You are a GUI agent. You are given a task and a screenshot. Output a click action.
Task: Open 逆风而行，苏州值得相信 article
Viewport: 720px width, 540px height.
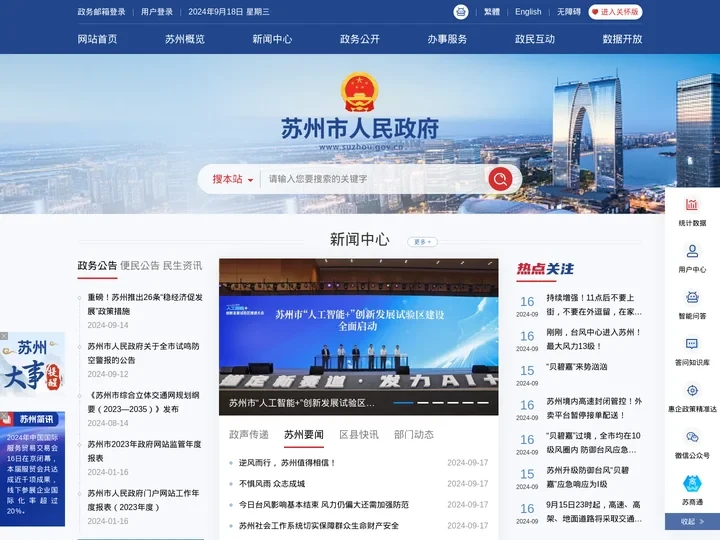click(287, 462)
